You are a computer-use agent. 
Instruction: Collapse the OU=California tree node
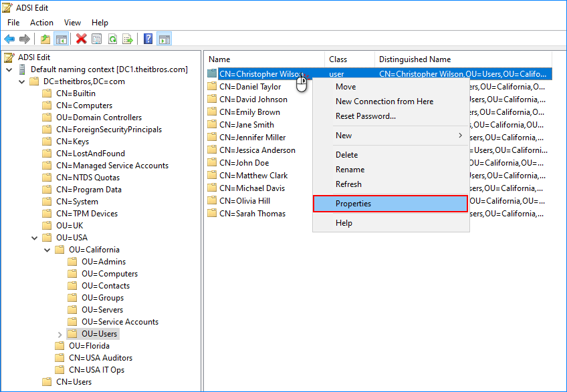pyautogui.click(x=47, y=250)
